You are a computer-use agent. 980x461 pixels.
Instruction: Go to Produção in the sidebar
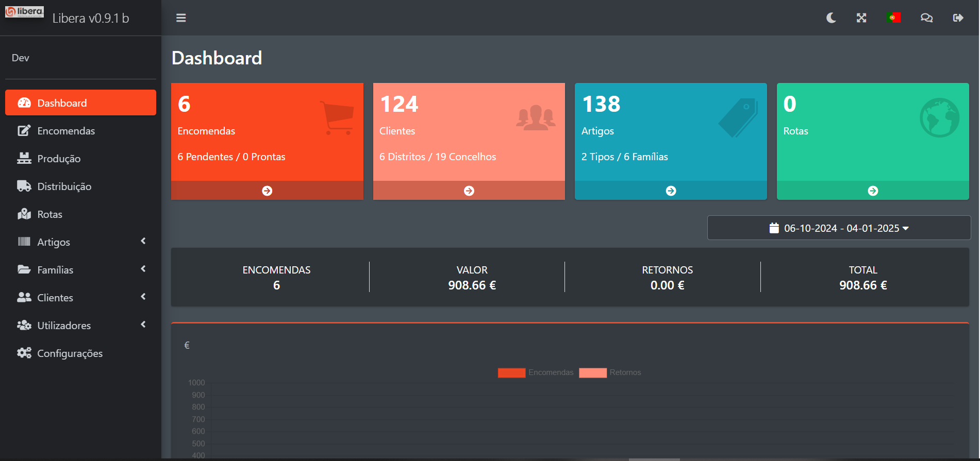click(59, 159)
